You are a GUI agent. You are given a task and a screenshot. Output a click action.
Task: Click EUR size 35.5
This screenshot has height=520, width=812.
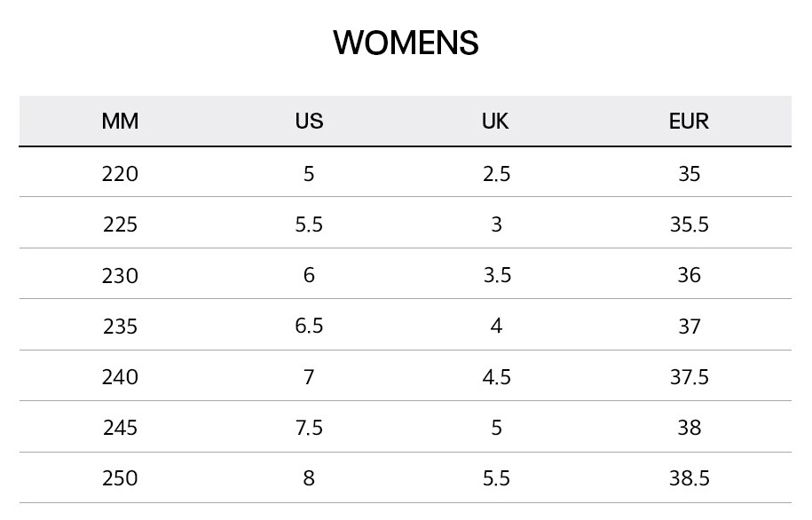pyautogui.click(x=689, y=225)
